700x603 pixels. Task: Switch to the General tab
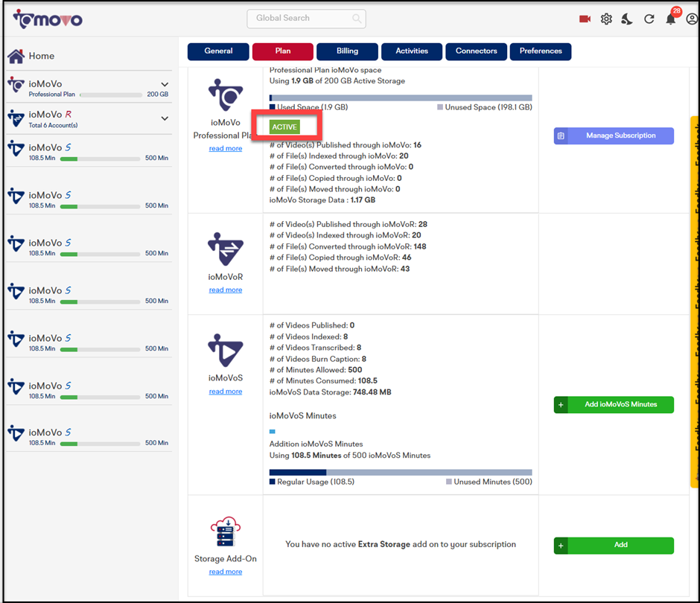pyautogui.click(x=218, y=51)
